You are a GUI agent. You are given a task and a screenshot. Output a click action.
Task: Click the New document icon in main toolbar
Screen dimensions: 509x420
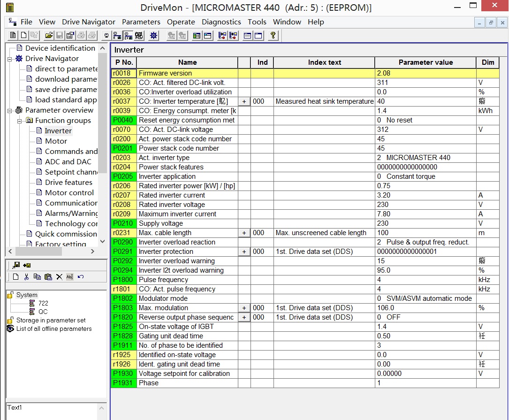(24, 35)
